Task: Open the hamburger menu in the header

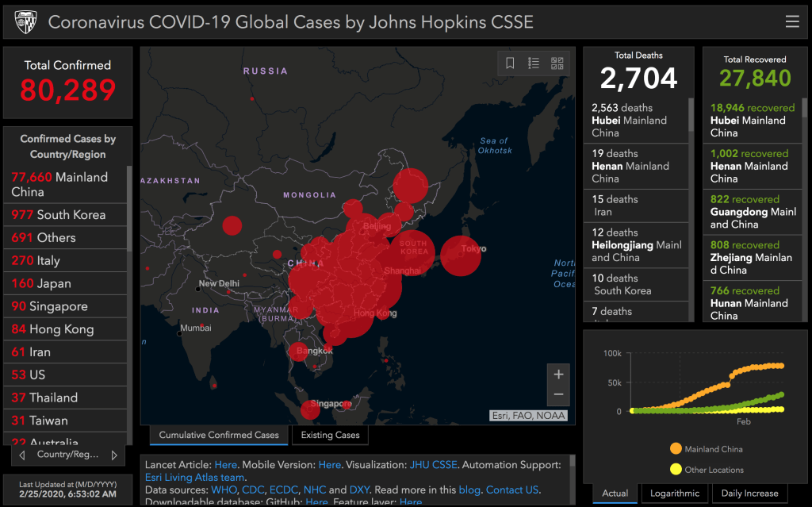Action: pyautogui.click(x=792, y=21)
